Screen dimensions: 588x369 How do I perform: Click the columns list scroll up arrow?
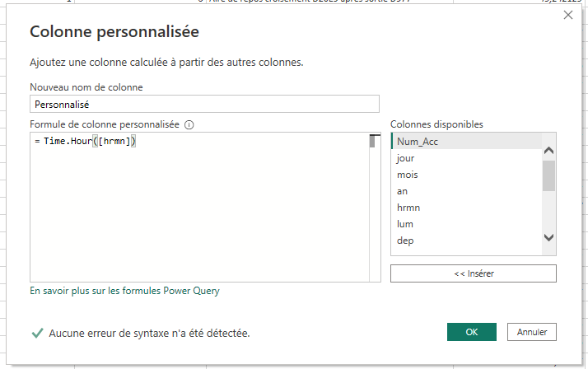(x=548, y=151)
